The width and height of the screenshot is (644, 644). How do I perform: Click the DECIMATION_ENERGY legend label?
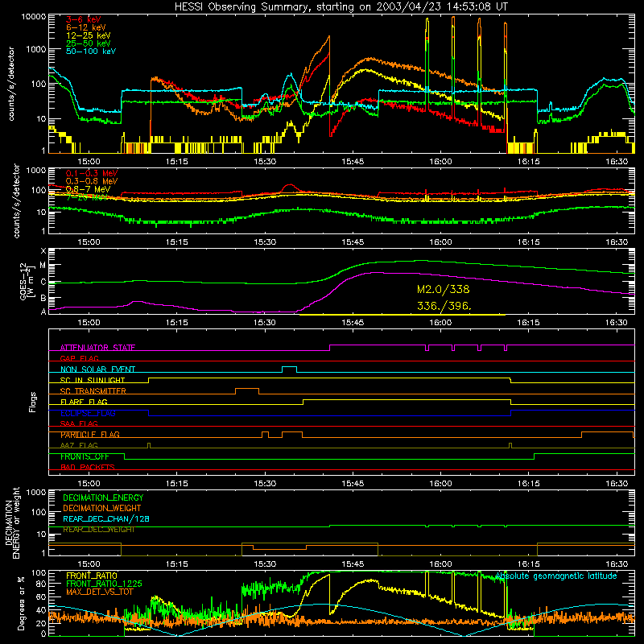point(103,497)
